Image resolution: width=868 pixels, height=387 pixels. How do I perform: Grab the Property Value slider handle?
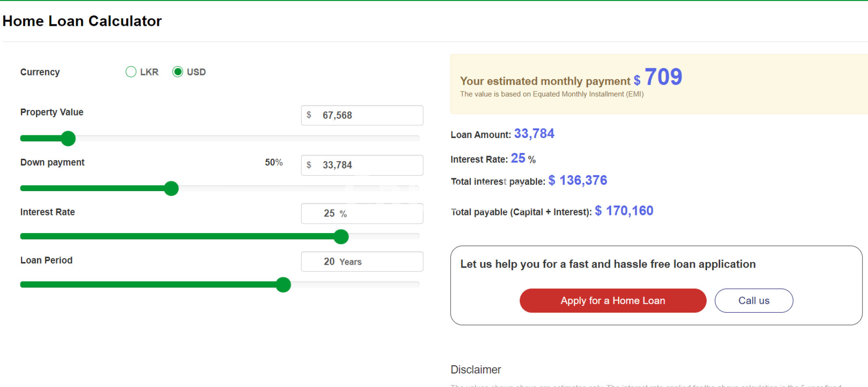68,139
